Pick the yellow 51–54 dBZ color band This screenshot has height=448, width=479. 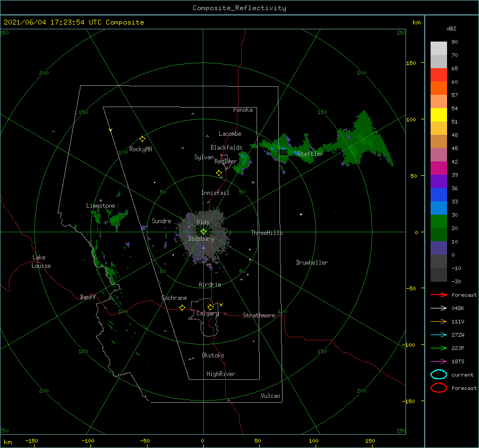click(439, 115)
